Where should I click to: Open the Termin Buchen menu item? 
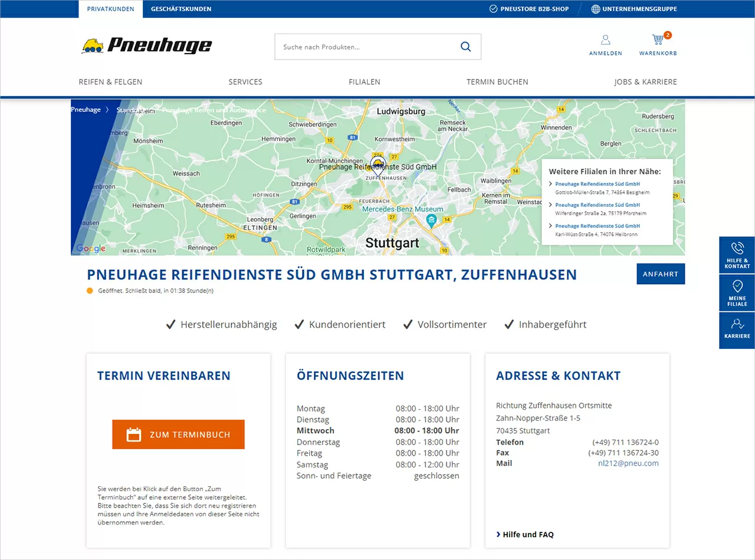click(497, 82)
